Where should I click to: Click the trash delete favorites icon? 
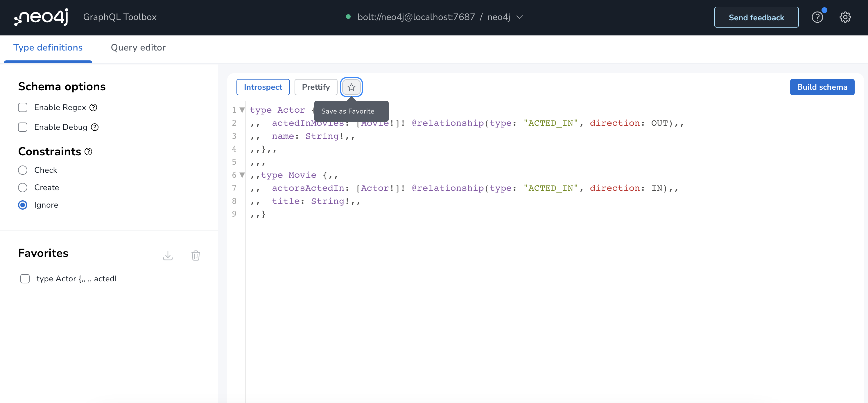(196, 256)
